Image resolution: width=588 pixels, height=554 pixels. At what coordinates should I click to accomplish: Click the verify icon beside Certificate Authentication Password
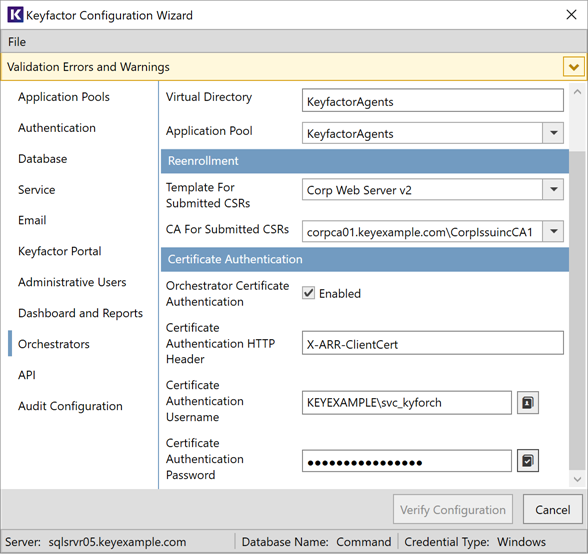click(x=528, y=461)
